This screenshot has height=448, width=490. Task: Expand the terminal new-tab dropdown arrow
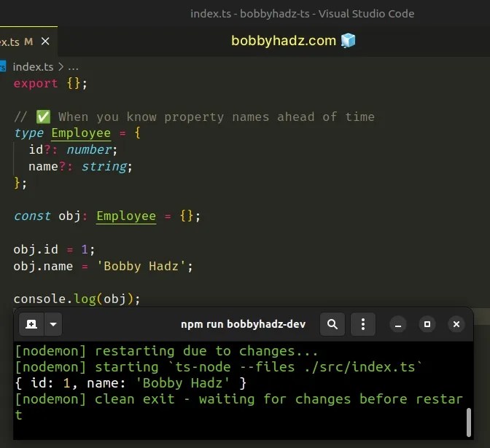click(53, 324)
